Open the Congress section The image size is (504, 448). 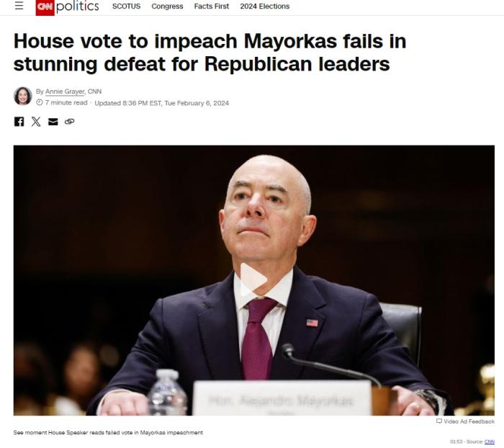tap(167, 6)
